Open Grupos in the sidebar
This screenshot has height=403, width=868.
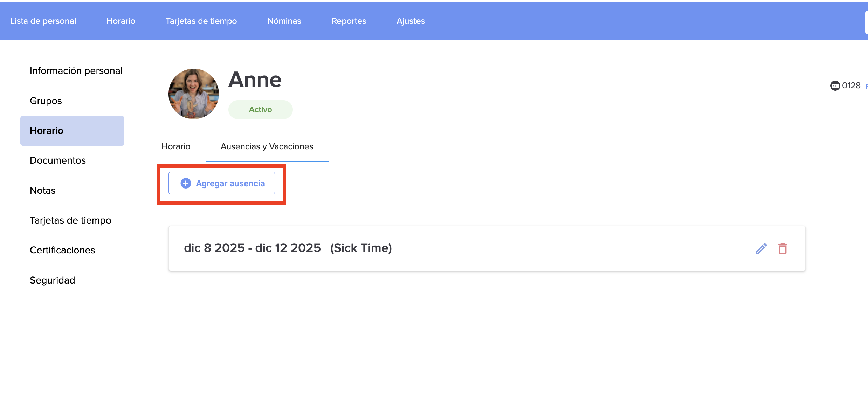(x=46, y=101)
